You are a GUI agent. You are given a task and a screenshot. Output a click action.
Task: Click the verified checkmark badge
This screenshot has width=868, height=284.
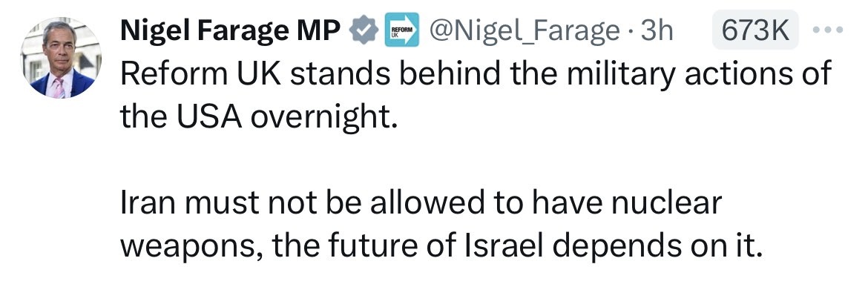[363, 30]
